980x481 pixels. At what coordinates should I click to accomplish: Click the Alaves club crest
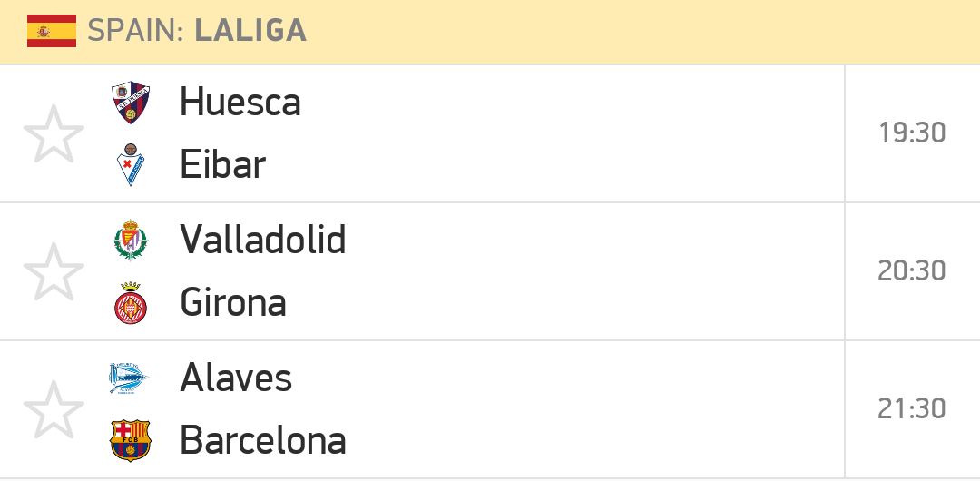click(130, 378)
